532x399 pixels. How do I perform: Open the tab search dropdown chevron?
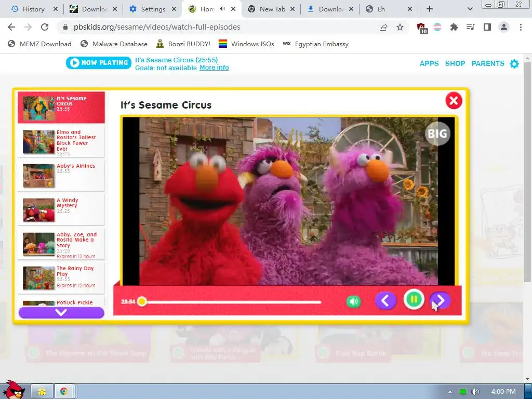coord(470,9)
